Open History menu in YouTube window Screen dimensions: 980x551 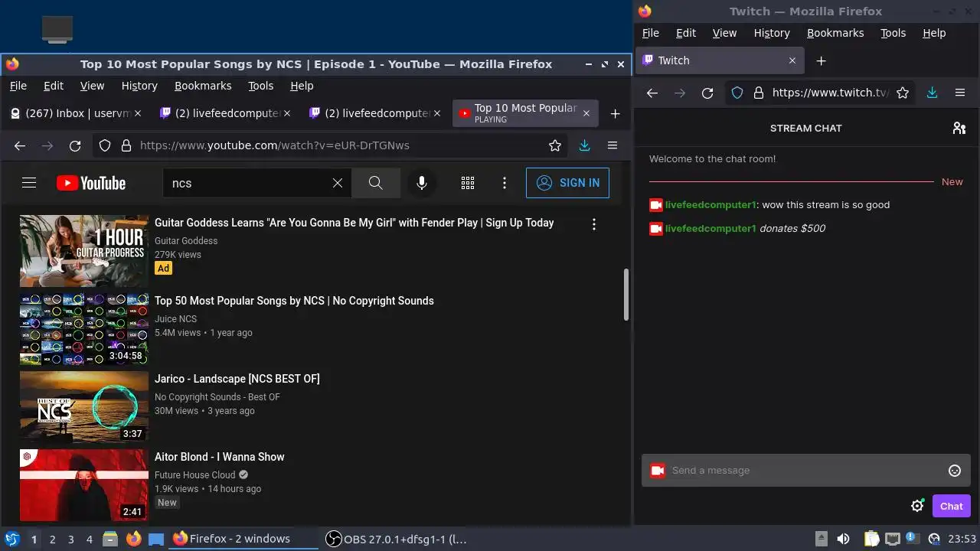click(x=139, y=86)
